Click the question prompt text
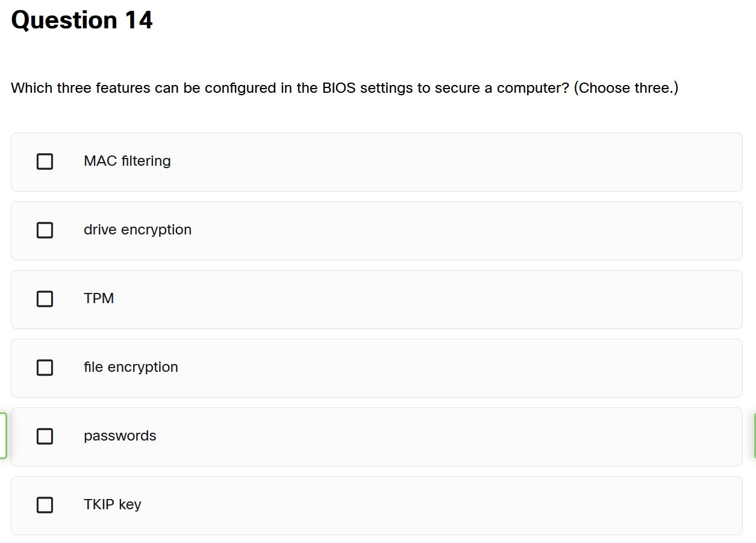756x543 pixels. coord(345,88)
